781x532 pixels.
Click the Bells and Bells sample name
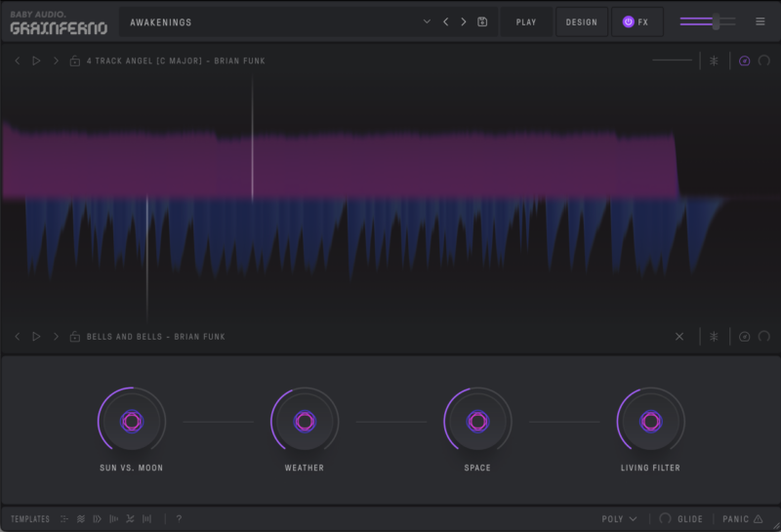(156, 337)
